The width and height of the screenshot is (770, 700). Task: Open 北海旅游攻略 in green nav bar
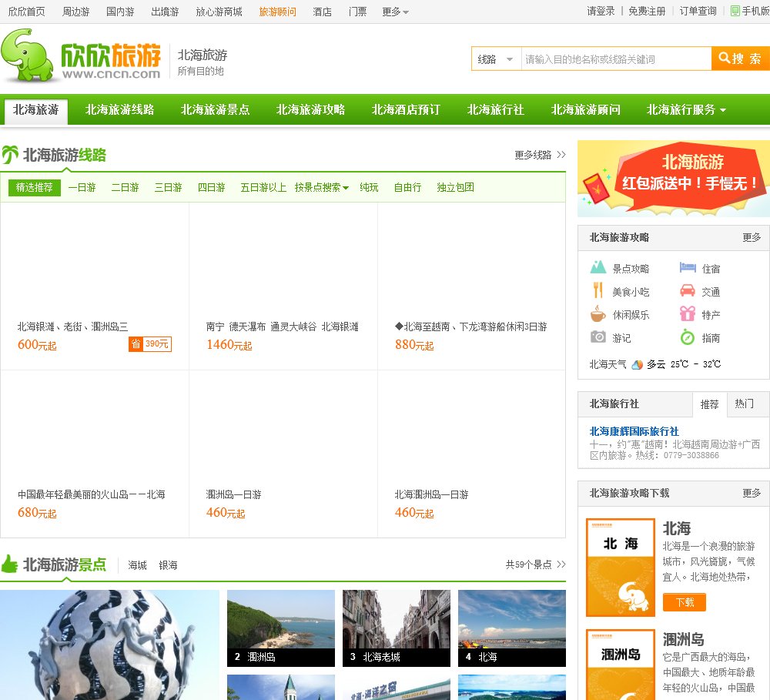(310, 109)
